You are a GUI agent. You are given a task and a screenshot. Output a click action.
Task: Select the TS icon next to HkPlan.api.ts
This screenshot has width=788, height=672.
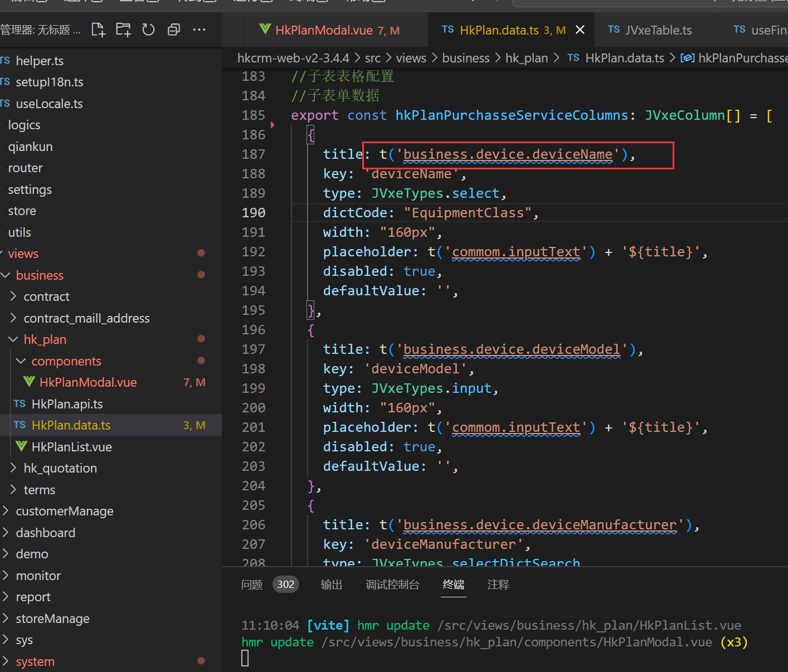19,403
